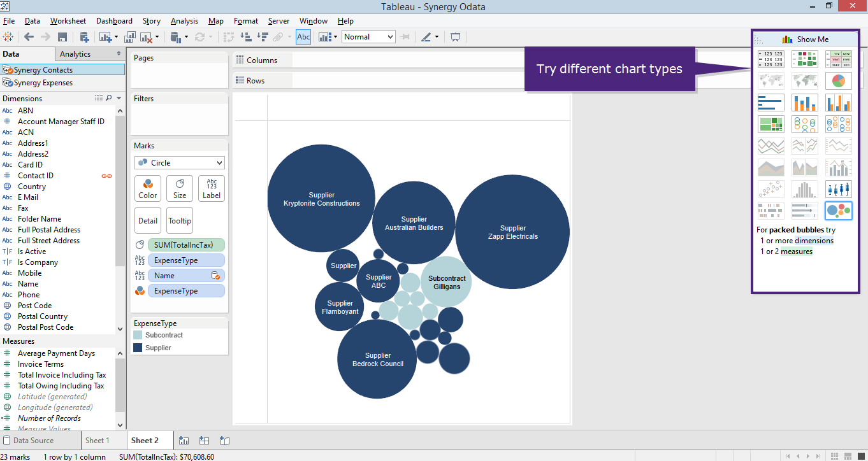
Task: Click the Duplicate Sheet toolbar icon
Action: [x=131, y=37]
